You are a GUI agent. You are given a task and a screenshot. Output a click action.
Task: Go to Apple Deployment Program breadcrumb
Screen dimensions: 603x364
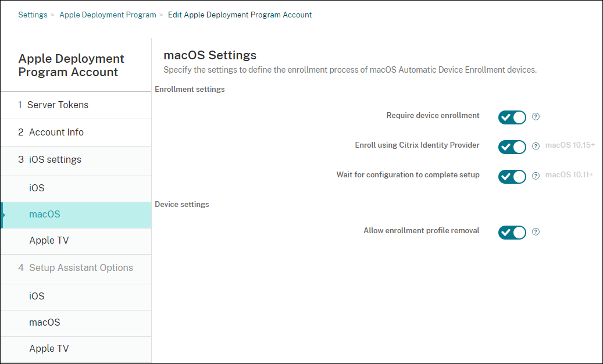point(108,15)
